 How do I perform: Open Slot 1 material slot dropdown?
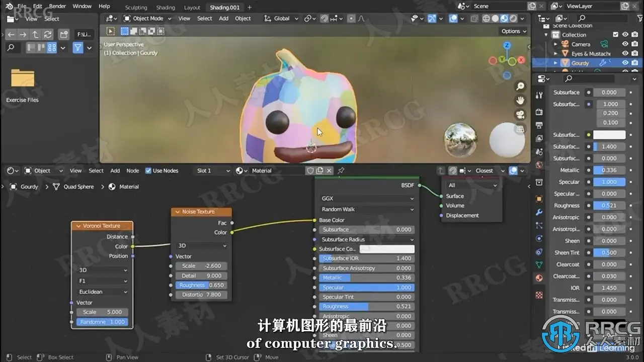click(x=213, y=170)
